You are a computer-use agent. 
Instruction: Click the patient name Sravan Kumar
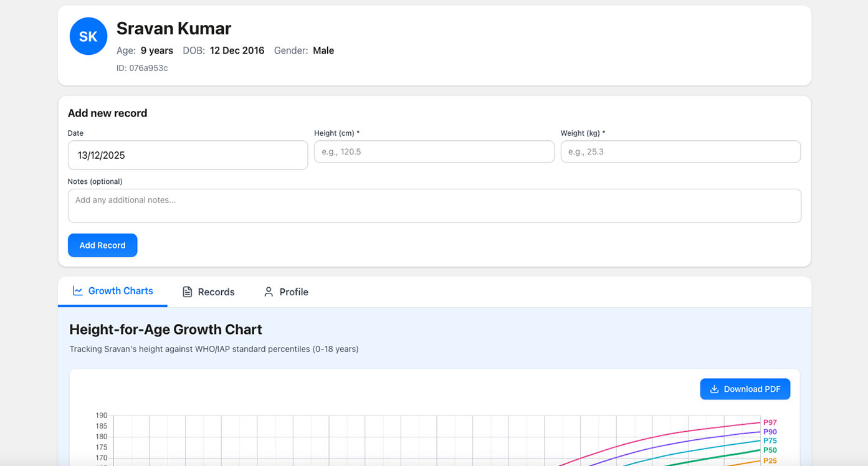(174, 29)
